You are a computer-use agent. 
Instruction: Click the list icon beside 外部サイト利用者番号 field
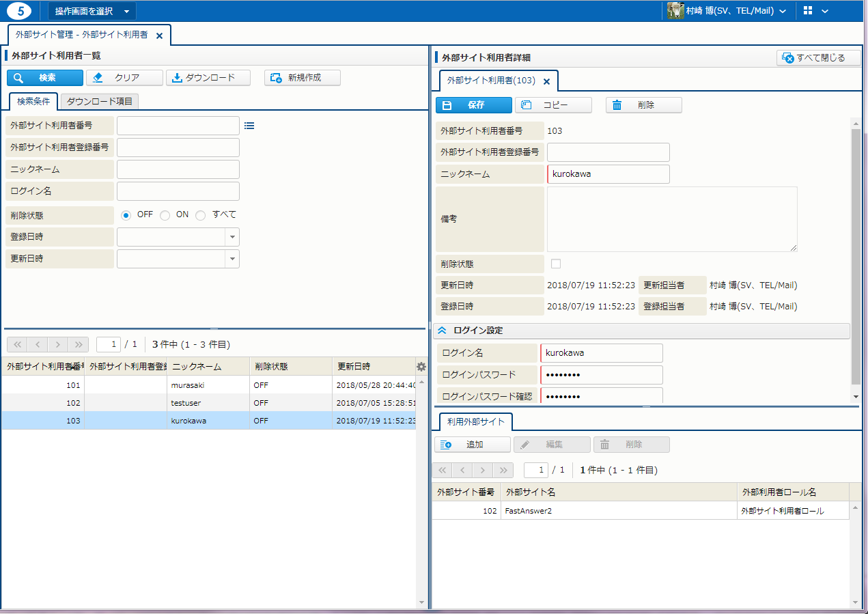point(249,126)
